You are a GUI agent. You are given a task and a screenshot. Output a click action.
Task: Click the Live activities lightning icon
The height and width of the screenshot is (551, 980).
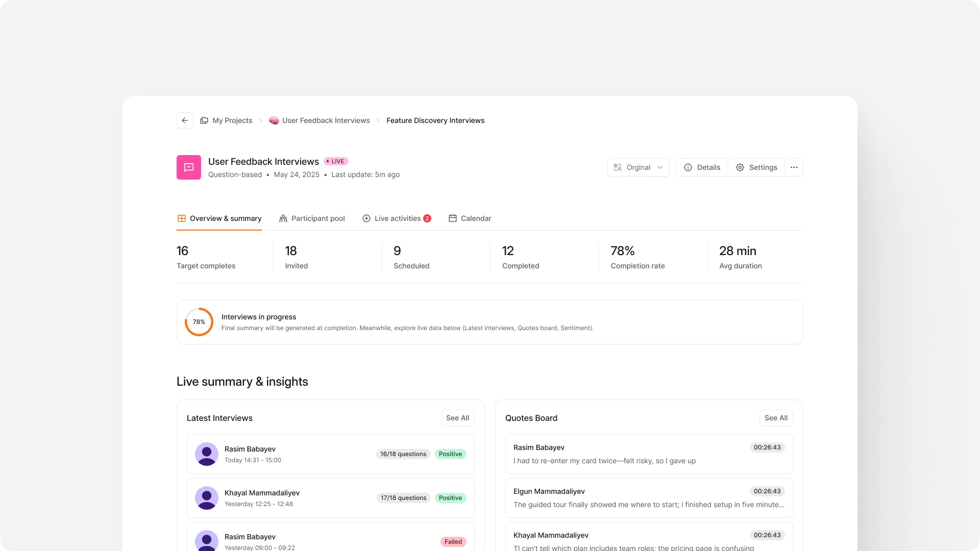(x=366, y=218)
